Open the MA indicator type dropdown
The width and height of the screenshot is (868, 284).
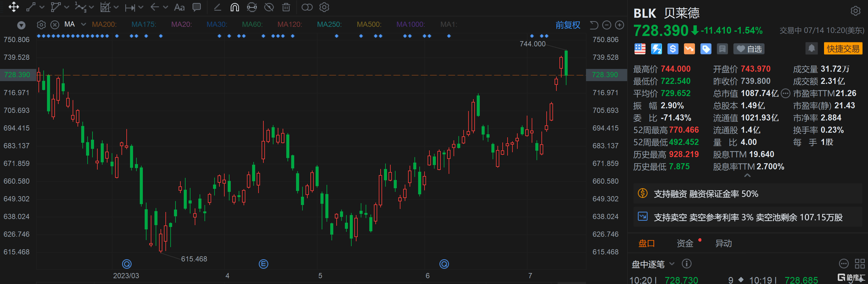tap(84, 24)
